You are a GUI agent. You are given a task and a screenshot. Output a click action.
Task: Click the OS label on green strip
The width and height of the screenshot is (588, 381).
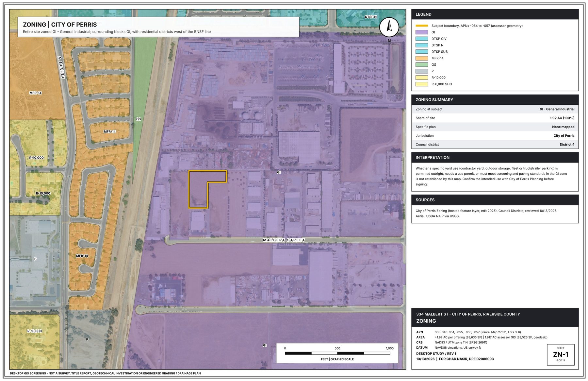(139, 119)
